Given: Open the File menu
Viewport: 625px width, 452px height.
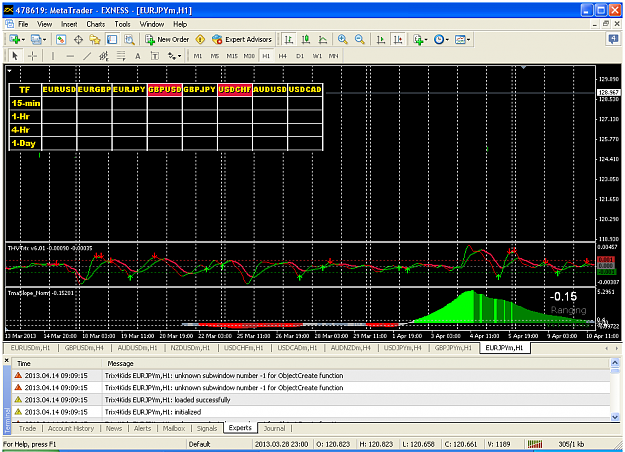Looking at the screenshot, I should [x=23, y=24].
